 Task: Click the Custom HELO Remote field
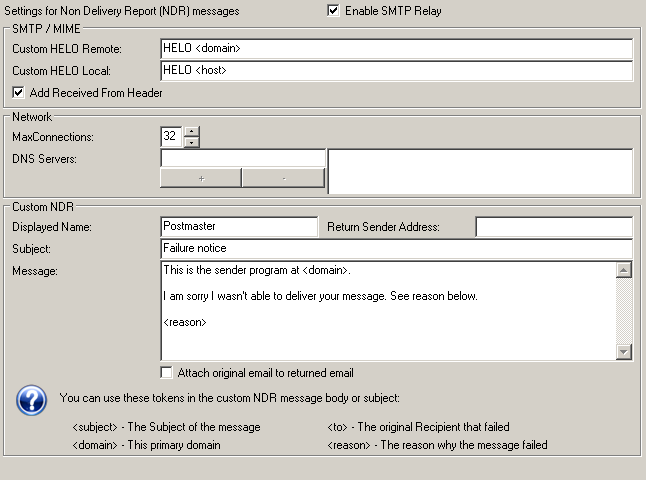click(x=396, y=48)
